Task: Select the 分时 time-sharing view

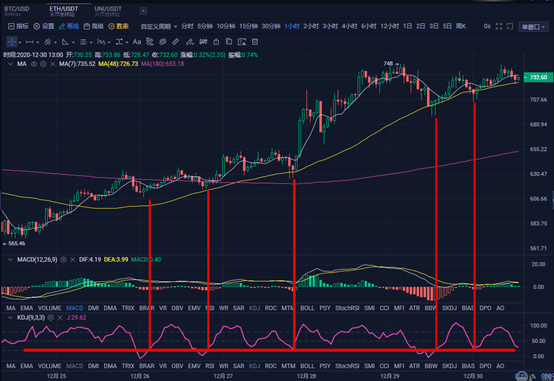Action: click(187, 26)
